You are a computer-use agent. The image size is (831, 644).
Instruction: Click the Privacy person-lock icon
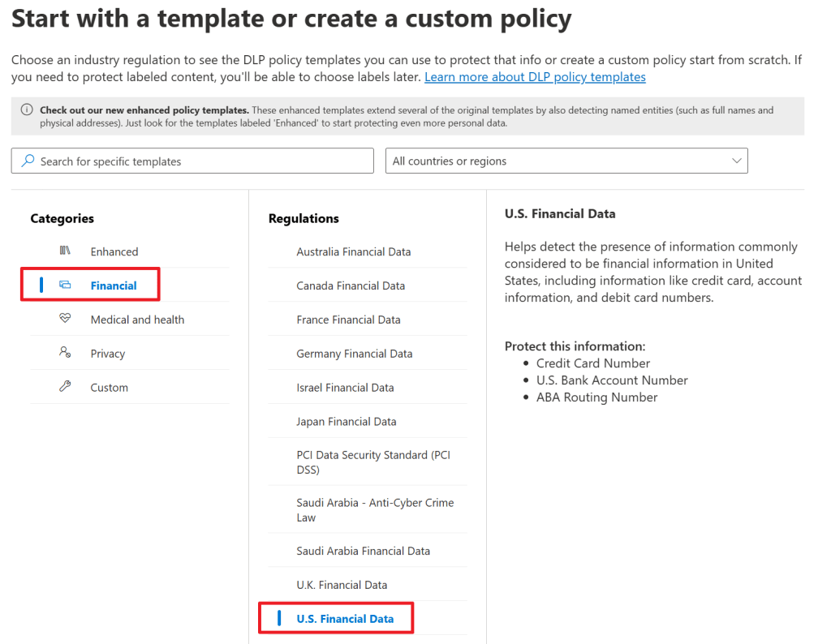pos(65,354)
